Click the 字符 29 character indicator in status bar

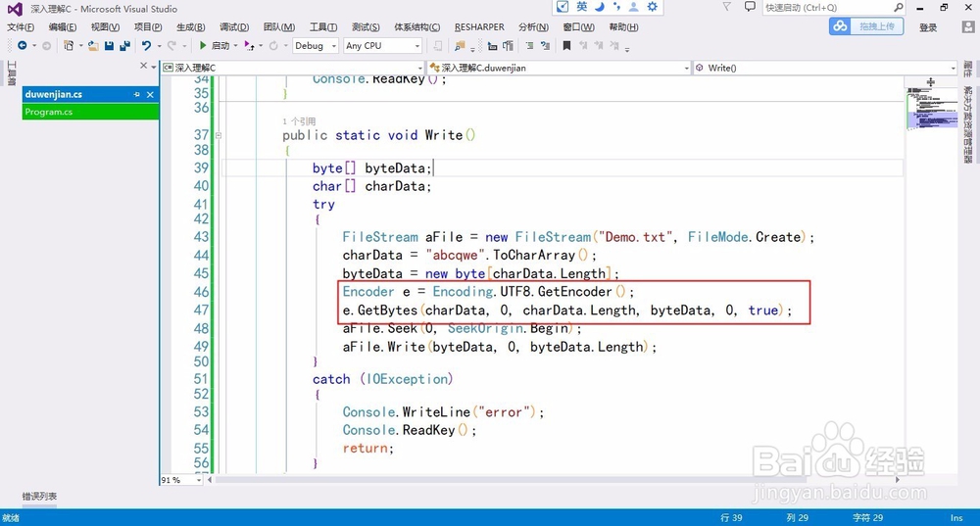tap(868, 518)
